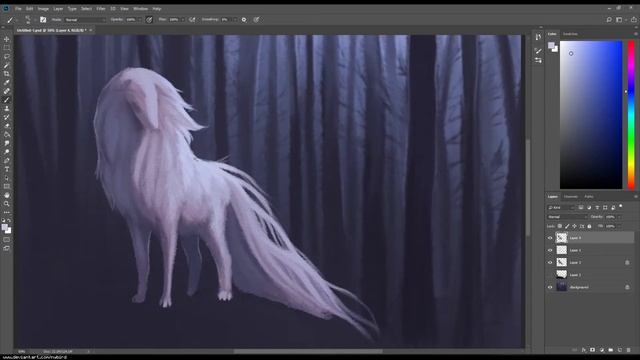This screenshot has height=360, width=640.
Task: Open the brush Mode dropdown
Action: 85,20
